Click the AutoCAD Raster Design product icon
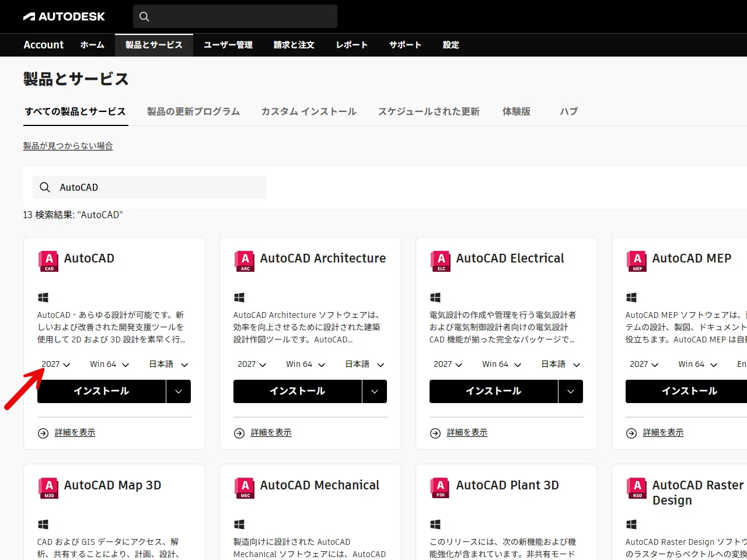 (637, 488)
